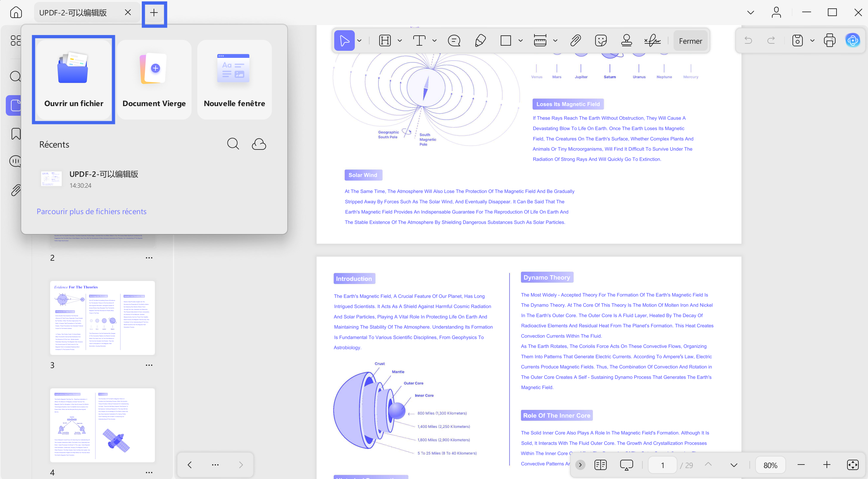Open the stamp tool
This screenshot has height=479, width=868.
[x=626, y=41]
